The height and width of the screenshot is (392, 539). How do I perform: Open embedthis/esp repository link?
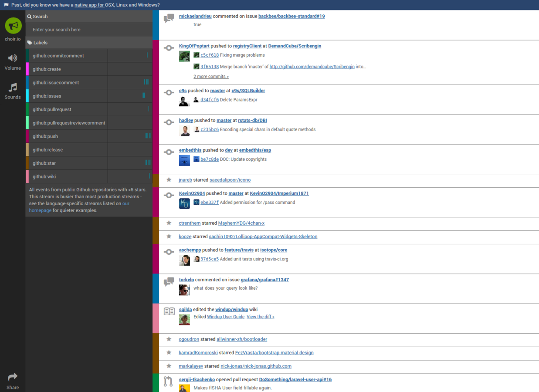(x=255, y=150)
